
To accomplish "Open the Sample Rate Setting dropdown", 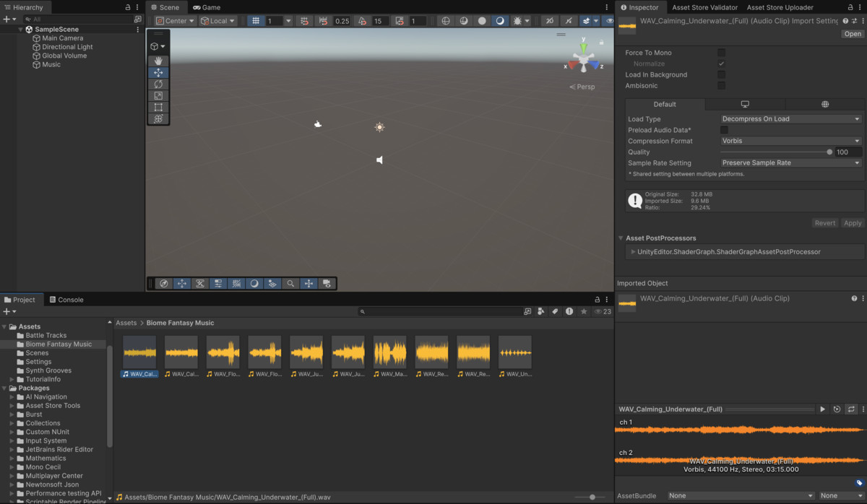I will click(791, 162).
